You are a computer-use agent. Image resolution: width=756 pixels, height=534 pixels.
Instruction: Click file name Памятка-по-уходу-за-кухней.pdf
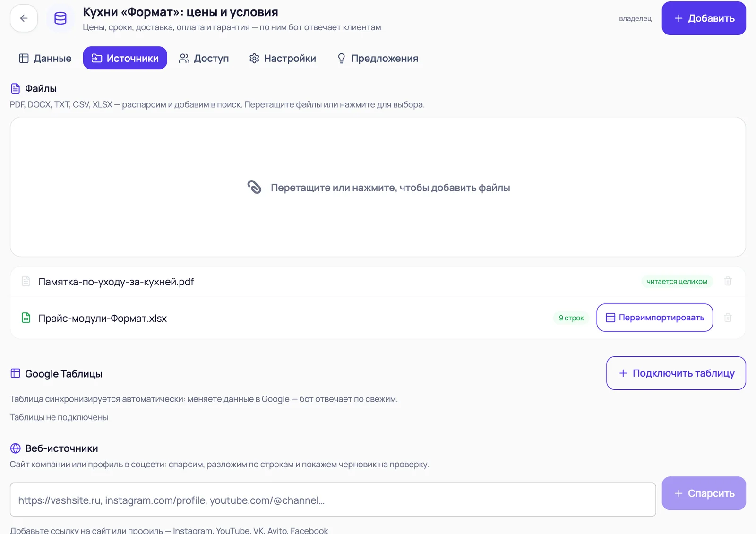pos(116,282)
